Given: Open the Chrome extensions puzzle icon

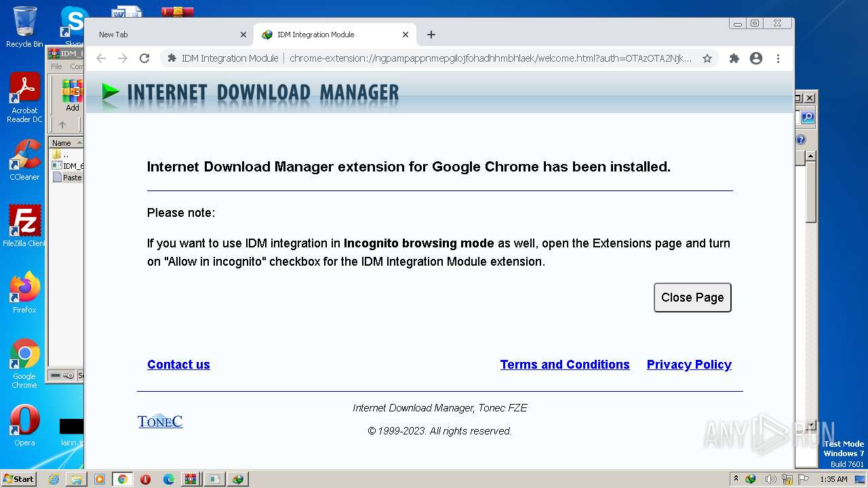Looking at the screenshot, I should pos(734,58).
